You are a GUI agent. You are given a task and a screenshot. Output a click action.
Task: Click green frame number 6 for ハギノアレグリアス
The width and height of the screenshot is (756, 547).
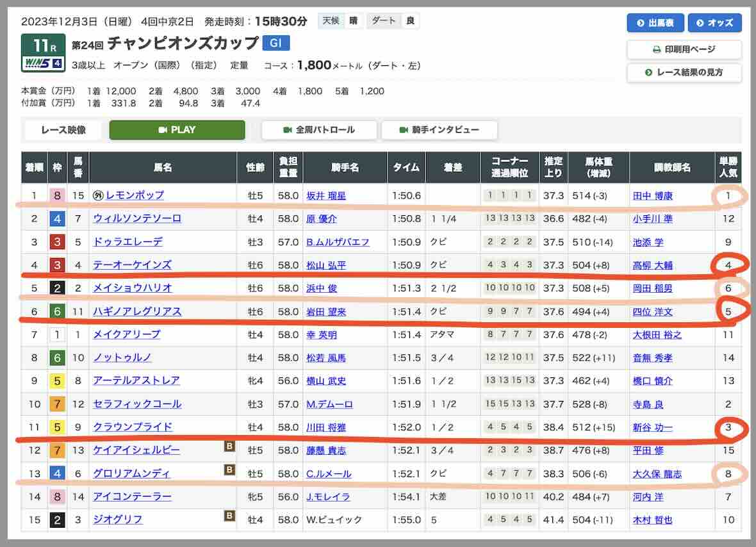58,311
